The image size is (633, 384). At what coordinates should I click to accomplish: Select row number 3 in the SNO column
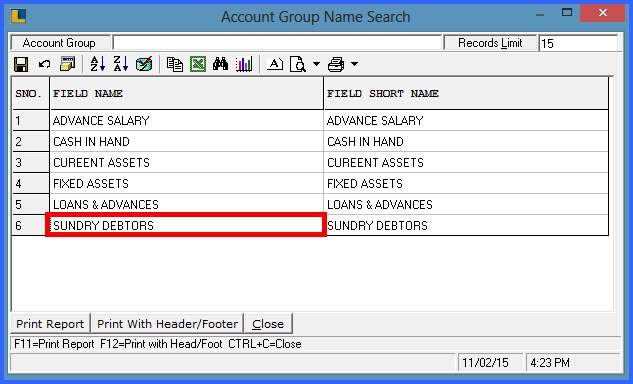point(31,162)
